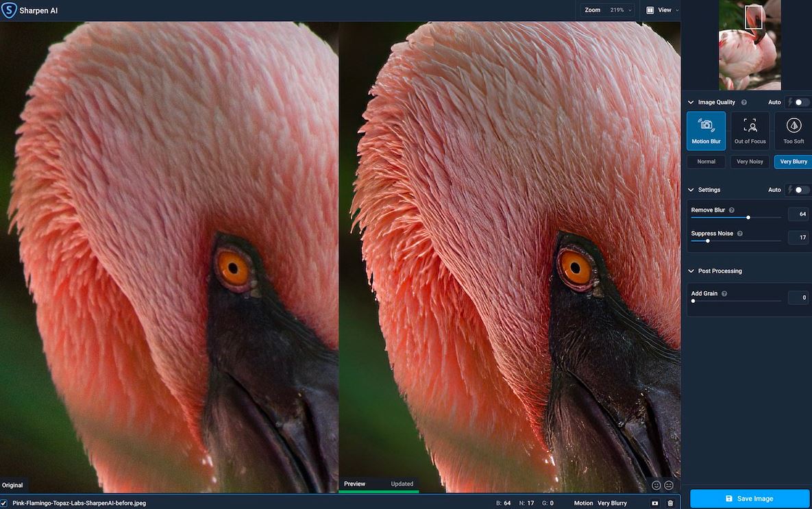Click the neutral face feedback icon
This screenshot has width=812, height=509.
[x=669, y=485]
